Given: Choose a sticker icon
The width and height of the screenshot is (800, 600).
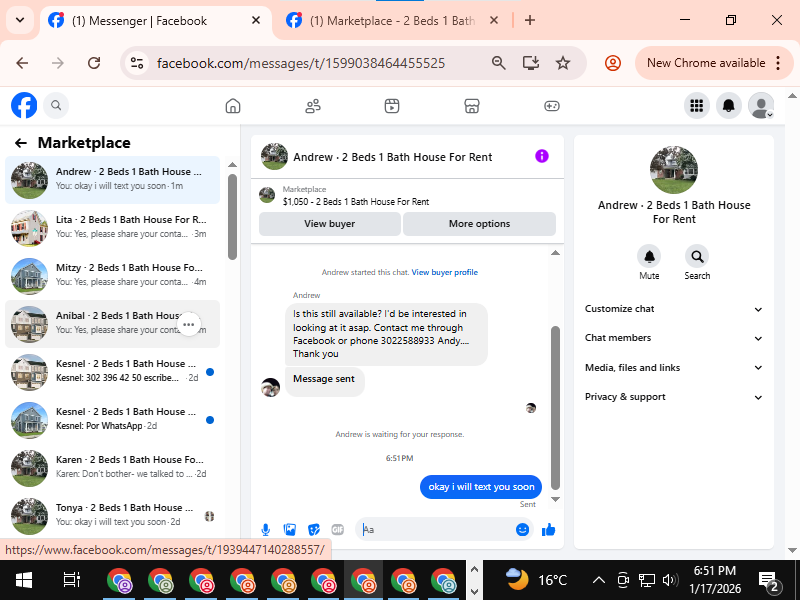Looking at the screenshot, I should click(313, 530).
